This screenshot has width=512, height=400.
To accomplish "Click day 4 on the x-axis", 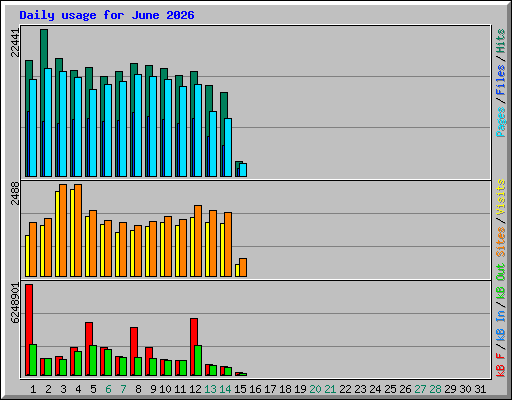I will click(x=78, y=389).
